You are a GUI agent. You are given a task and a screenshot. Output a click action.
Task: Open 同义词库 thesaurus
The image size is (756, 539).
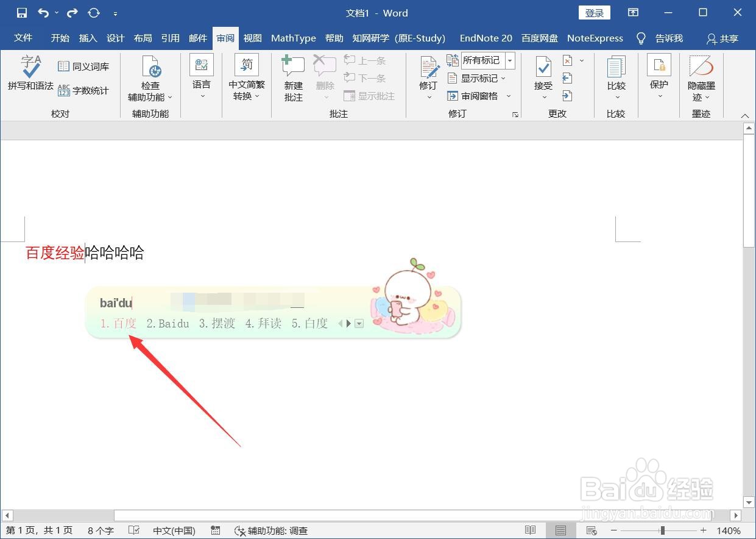tap(83, 66)
